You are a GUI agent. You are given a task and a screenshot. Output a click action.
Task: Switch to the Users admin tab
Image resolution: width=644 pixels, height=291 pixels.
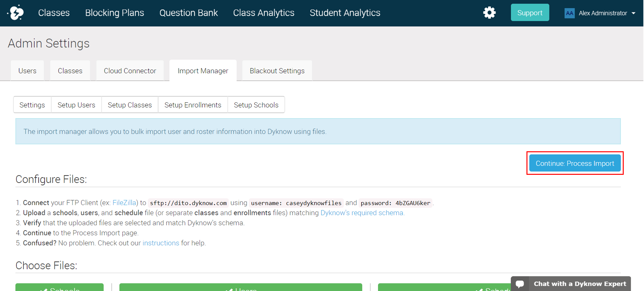point(27,70)
